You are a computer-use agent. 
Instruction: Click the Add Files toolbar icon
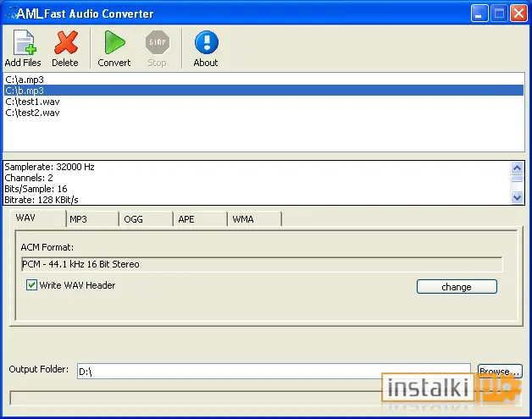tap(25, 42)
